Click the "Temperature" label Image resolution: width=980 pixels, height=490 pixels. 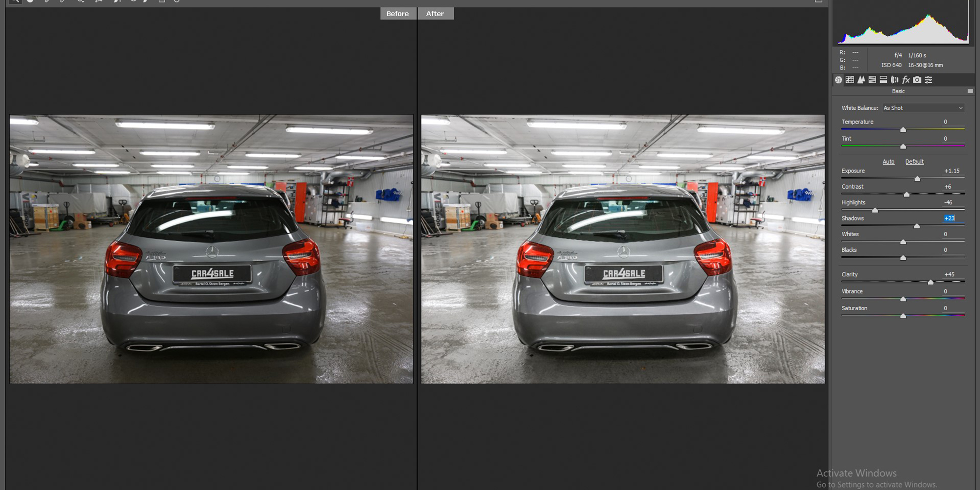pyautogui.click(x=857, y=122)
